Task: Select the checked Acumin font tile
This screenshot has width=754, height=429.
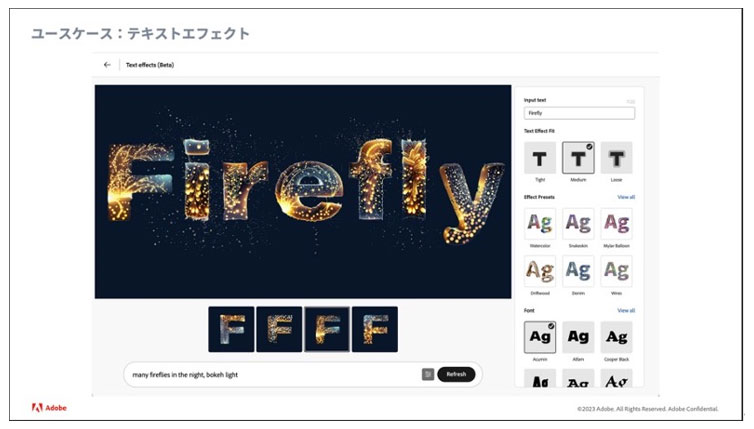Action: pos(540,337)
